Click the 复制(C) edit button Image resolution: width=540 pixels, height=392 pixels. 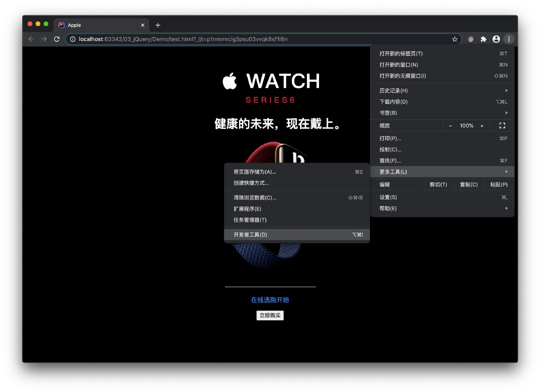click(x=469, y=184)
